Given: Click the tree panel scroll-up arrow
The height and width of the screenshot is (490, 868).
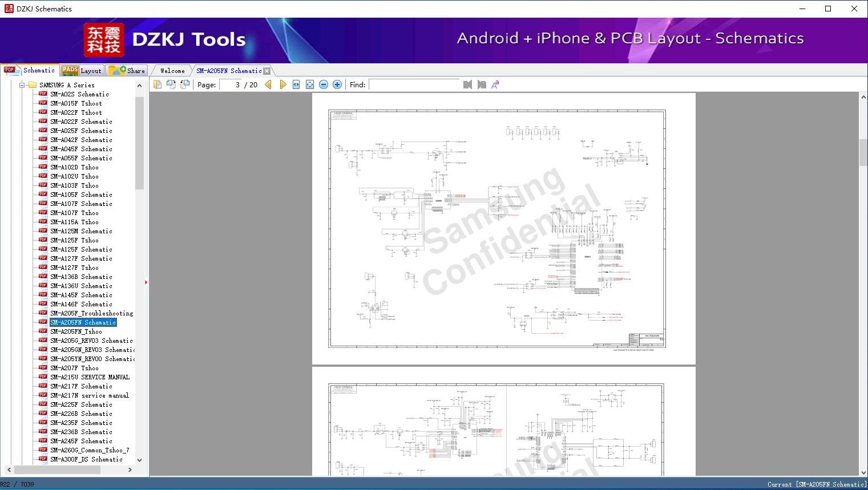Looking at the screenshot, I should coord(140,86).
